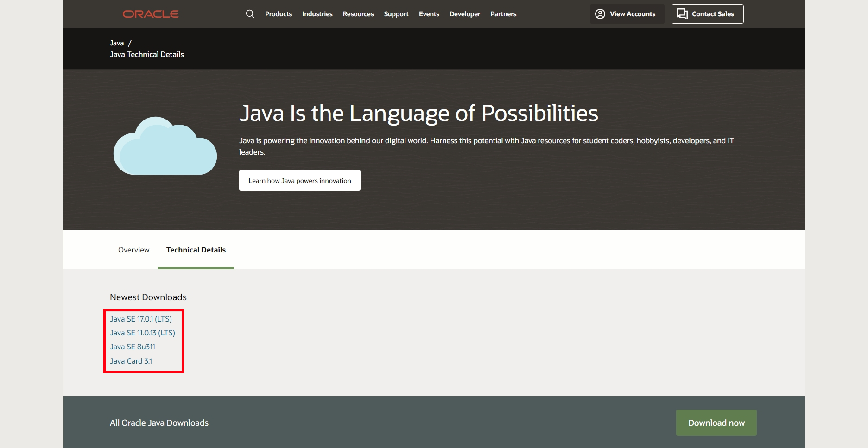Open the Java SE 8u311 download link
868x448 pixels.
click(133, 347)
